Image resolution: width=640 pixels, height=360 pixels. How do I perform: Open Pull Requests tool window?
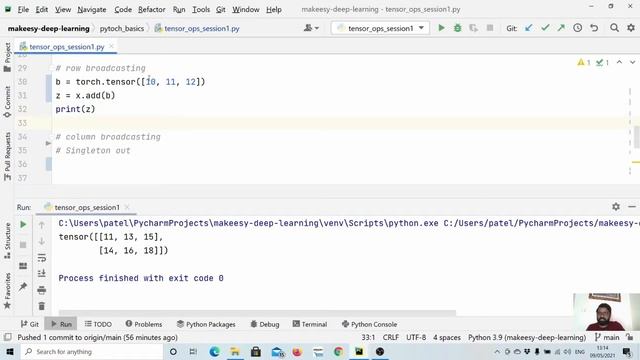7,156
